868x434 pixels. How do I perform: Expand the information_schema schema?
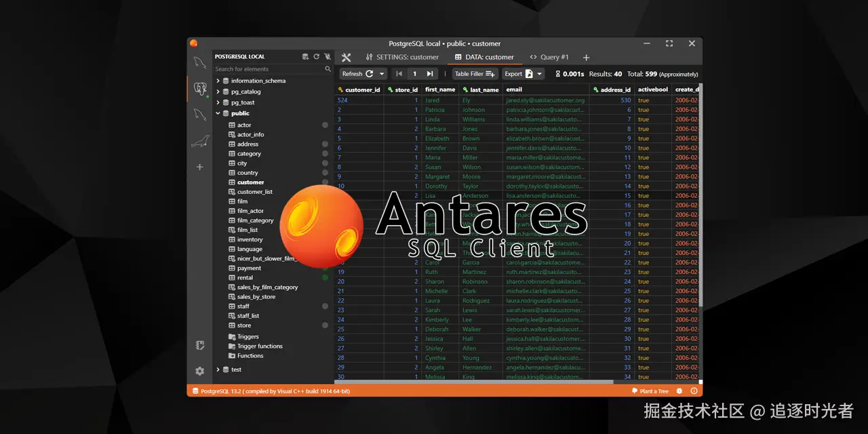pos(218,81)
